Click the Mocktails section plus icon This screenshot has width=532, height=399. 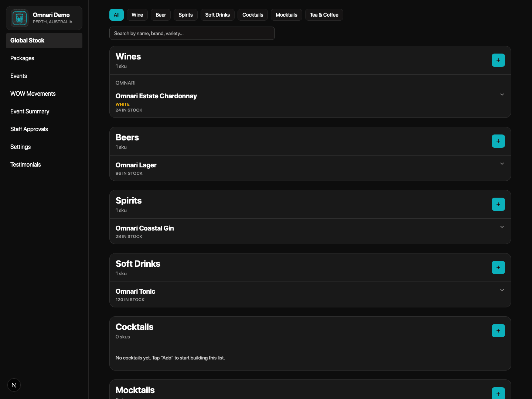(x=498, y=393)
